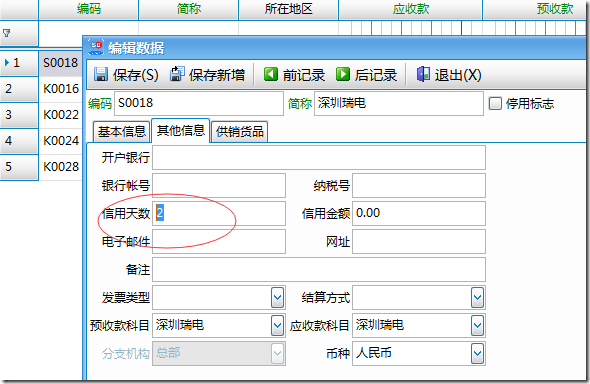Click the 信用天数 input field
Image resolution: width=590 pixels, height=384 pixels.
pos(219,213)
